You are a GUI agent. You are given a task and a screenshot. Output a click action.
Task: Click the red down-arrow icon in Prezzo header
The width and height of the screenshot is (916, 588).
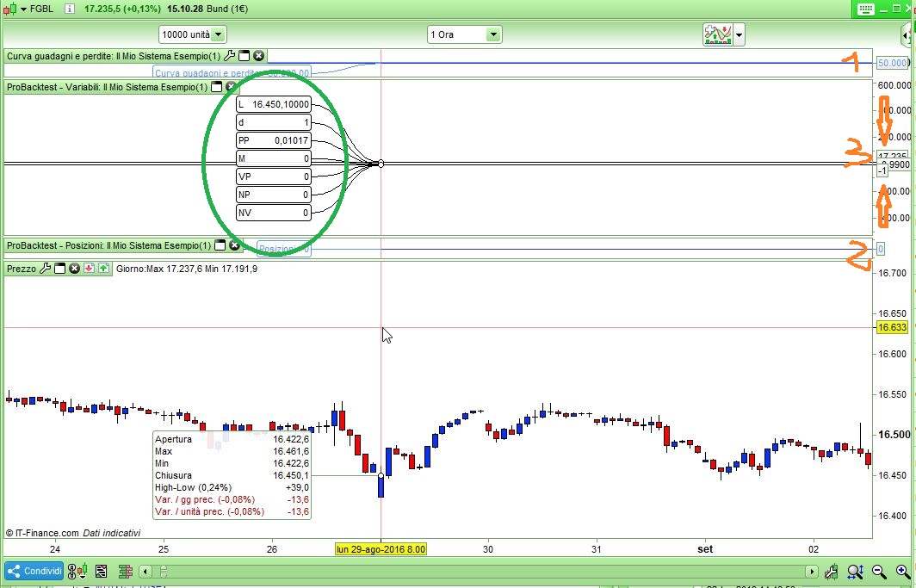[x=89, y=269]
